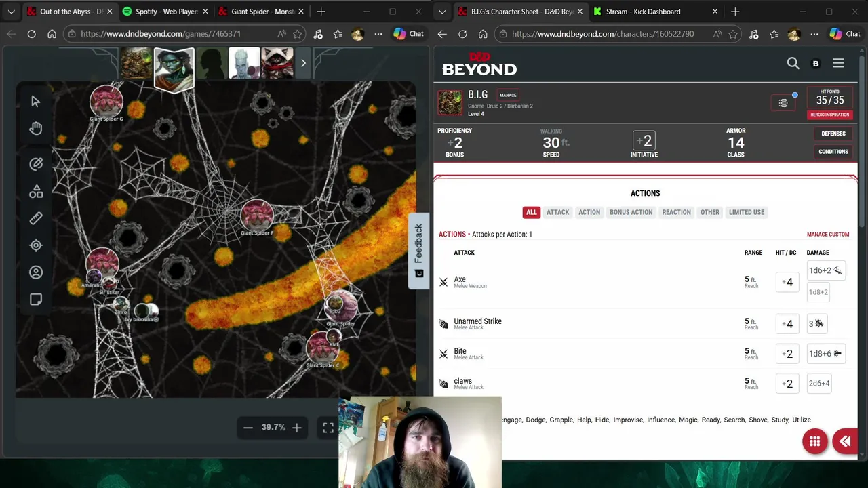Open new tab in left browser window
Image resolution: width=868 pixels, height=488 pixels.
tap(321, 12)
